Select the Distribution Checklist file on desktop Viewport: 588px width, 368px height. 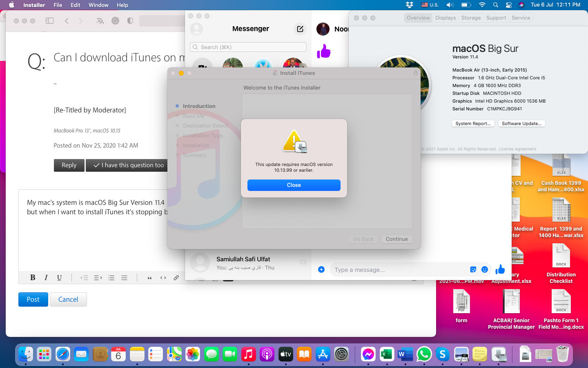tap(561, 263)
